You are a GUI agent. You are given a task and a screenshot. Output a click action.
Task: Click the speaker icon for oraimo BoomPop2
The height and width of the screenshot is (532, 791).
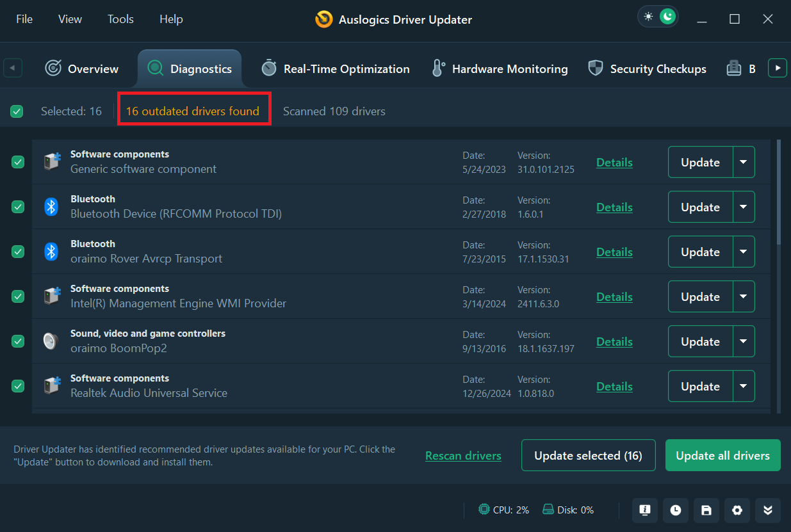[x=51, y=341]
